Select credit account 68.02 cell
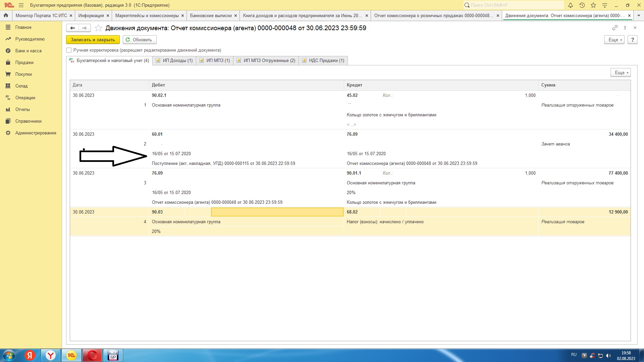Image resolution: width=644 pixels, height=362 pixels. [352, 212]
